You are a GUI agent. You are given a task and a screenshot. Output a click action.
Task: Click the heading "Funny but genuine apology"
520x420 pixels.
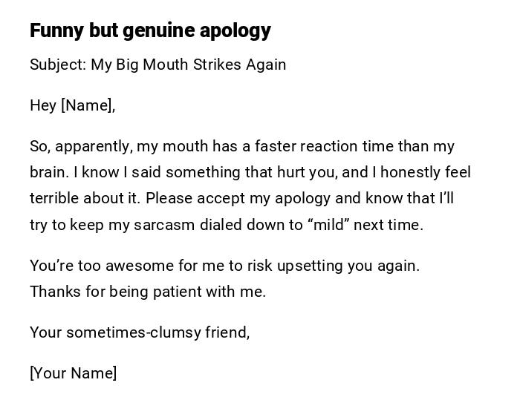(150, 30)
